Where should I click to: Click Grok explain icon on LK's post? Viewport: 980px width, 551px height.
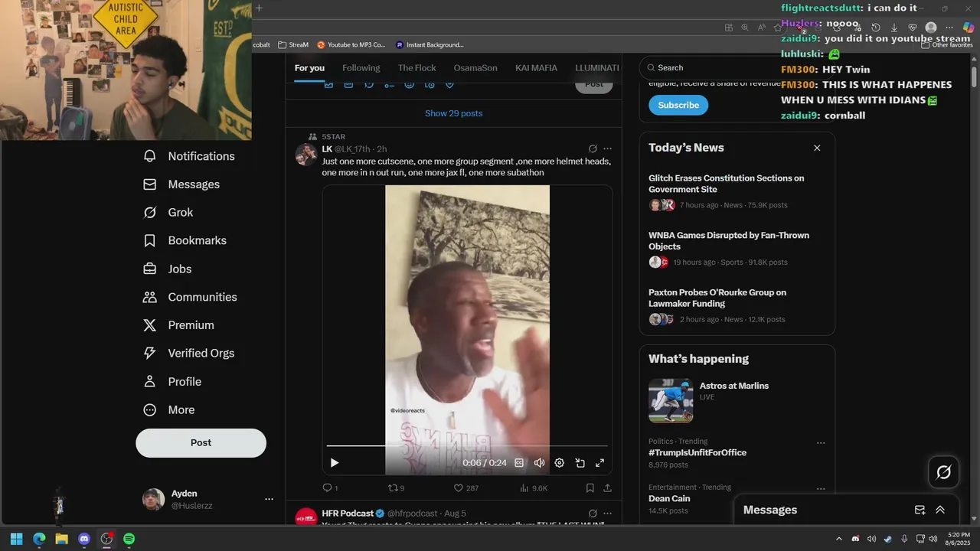pyautogui.click(x=593, y=148)
